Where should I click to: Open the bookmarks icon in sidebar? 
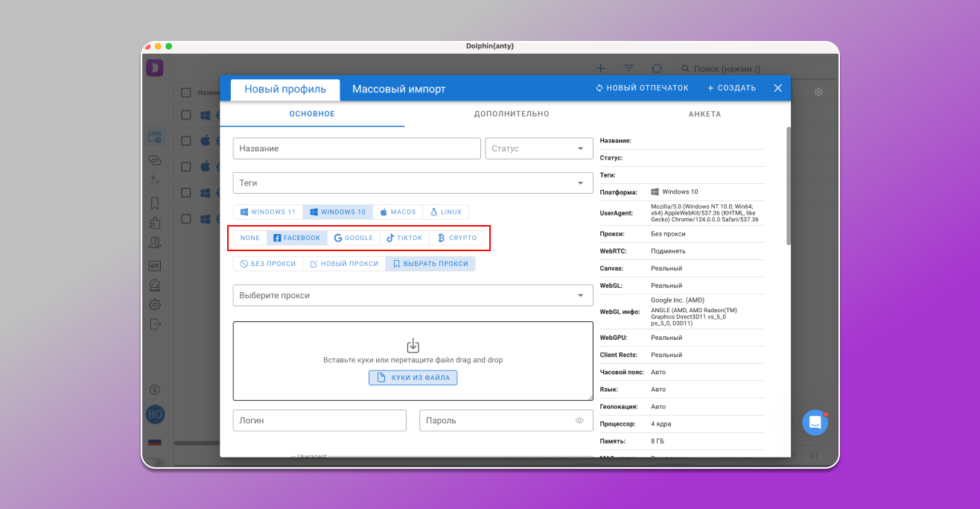155,203
